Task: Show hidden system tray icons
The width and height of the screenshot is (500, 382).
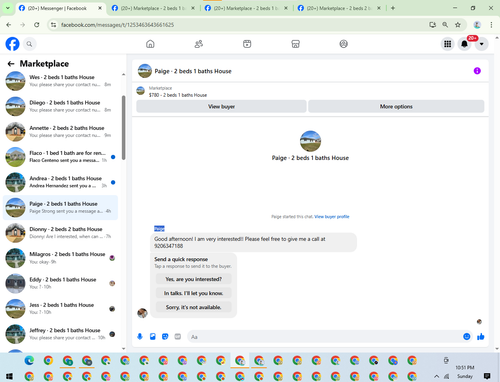Action: [x=436, y=376]
